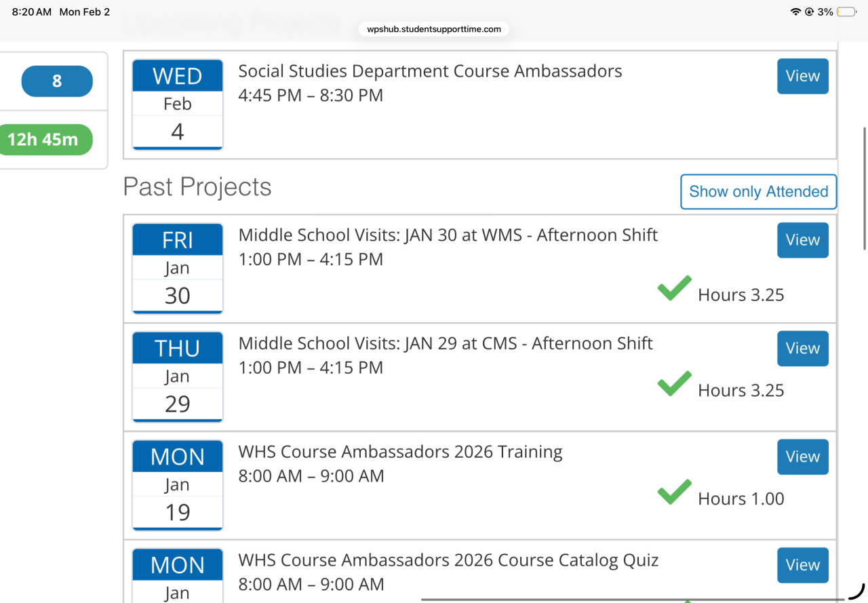View the Course Catalog Quiz project

pyautogui.click(x=803, y=566)
